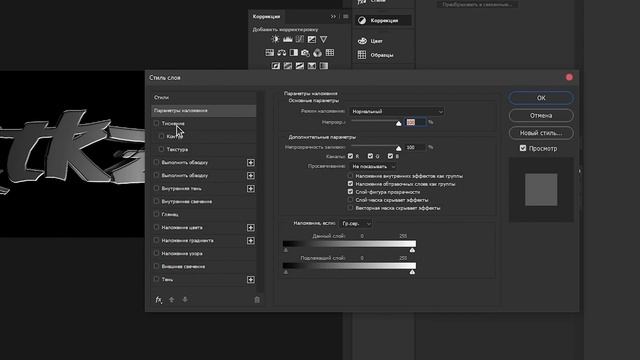The height and width of the screenshot is (360, 640).
Task: Click the opacity slider handle
Action: click(399, 123)
